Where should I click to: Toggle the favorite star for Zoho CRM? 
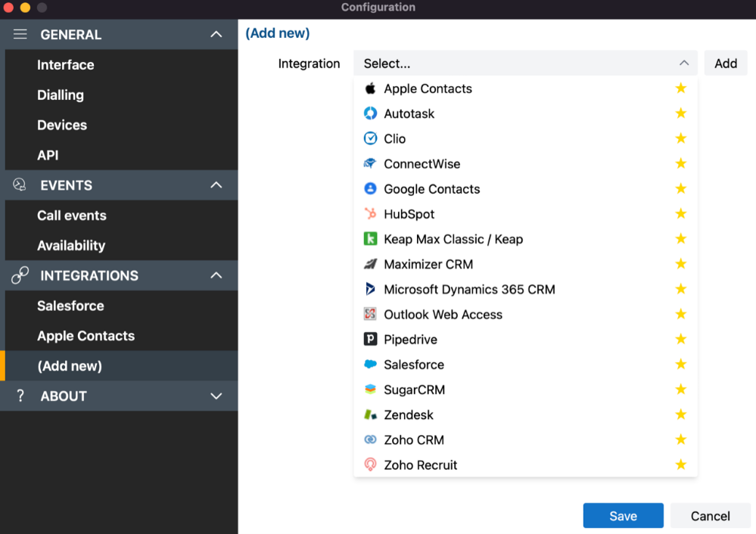[x=681, y=439]
